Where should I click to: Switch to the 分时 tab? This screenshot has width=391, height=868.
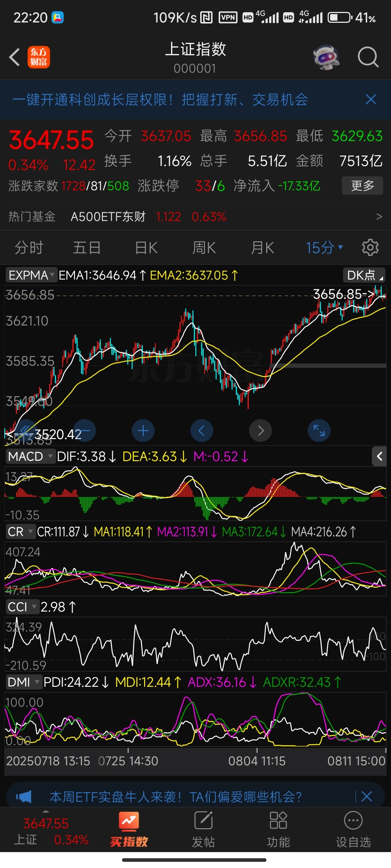[29, 248]
